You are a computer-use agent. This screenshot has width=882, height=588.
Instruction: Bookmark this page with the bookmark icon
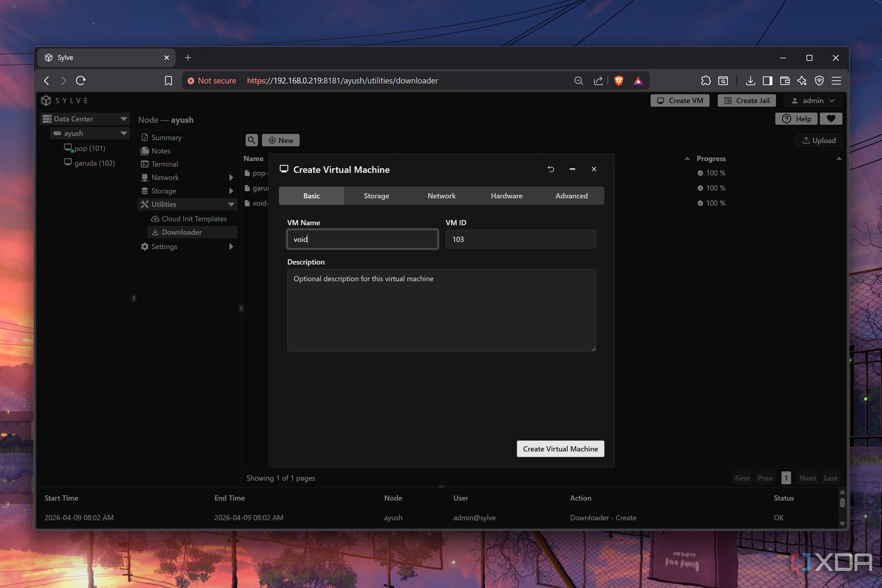168,81
